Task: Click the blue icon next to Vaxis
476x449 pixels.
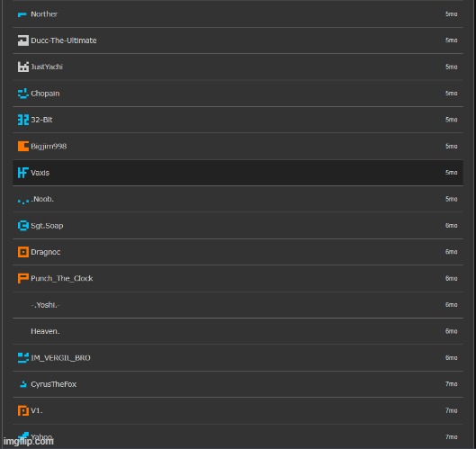Action: tap(23, 173)
